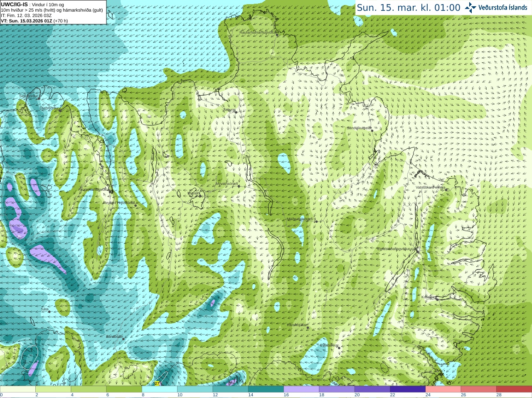Select the legend color above 28 m/s
This screenshot has height=398, width=532.
click(514, 389)
